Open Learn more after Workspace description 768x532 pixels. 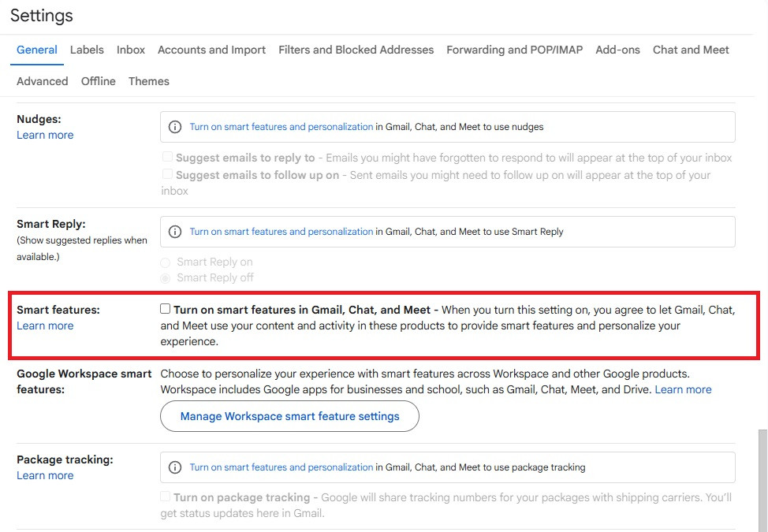point(683,389)
